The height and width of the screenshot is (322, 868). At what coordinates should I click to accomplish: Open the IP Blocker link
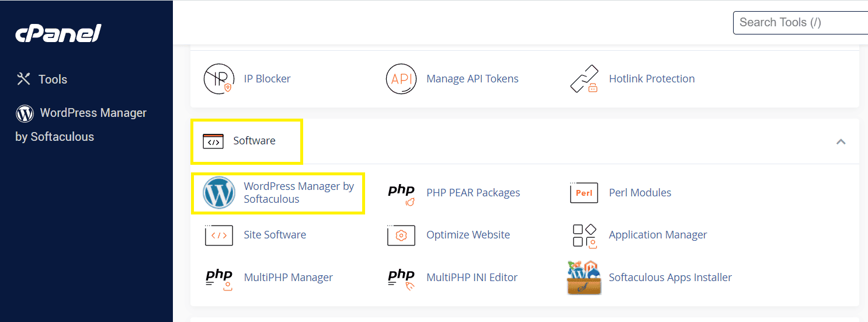pyautogui.click(x=267, y=79)
